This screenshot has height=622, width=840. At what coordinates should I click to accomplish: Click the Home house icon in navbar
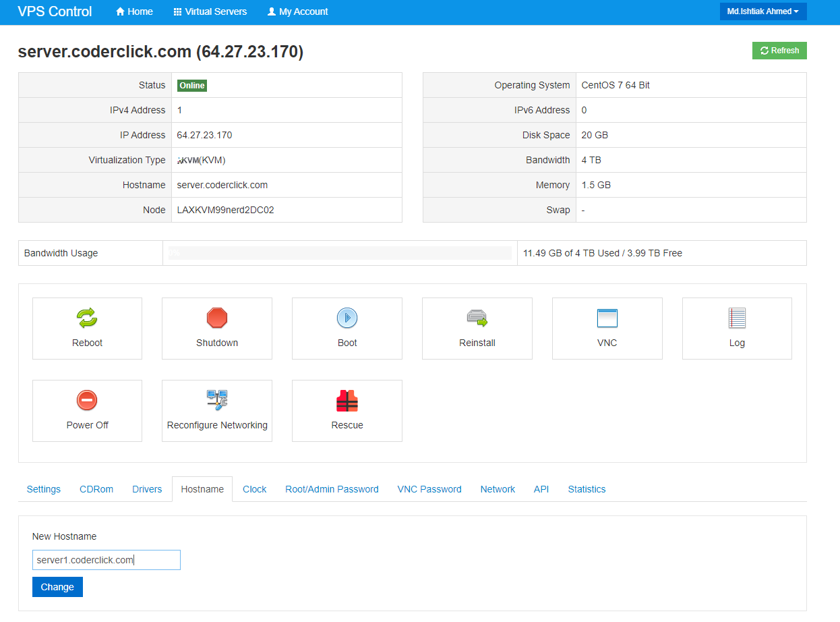click(121, 11)
